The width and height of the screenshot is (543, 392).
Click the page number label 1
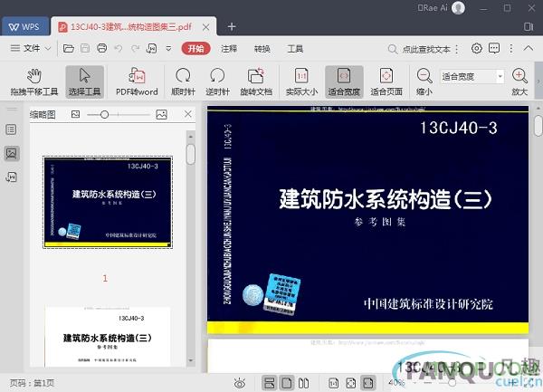(x=105, y=278)
